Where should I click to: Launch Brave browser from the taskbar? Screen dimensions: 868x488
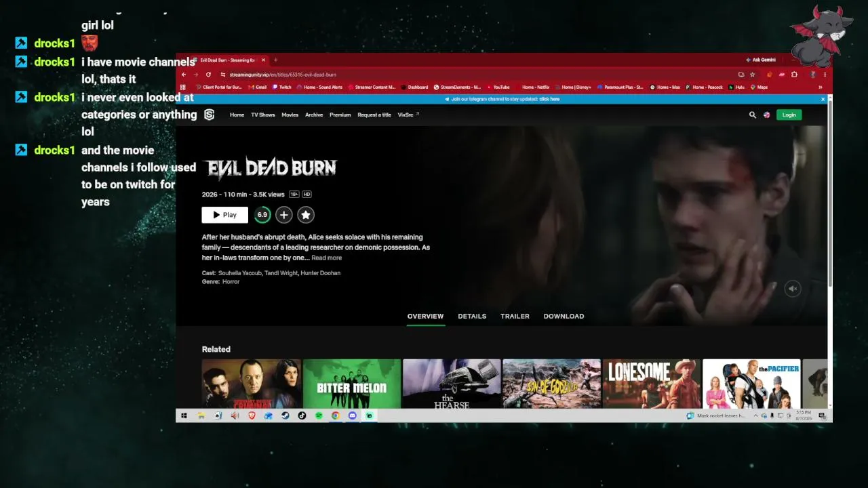coord(252,415)
